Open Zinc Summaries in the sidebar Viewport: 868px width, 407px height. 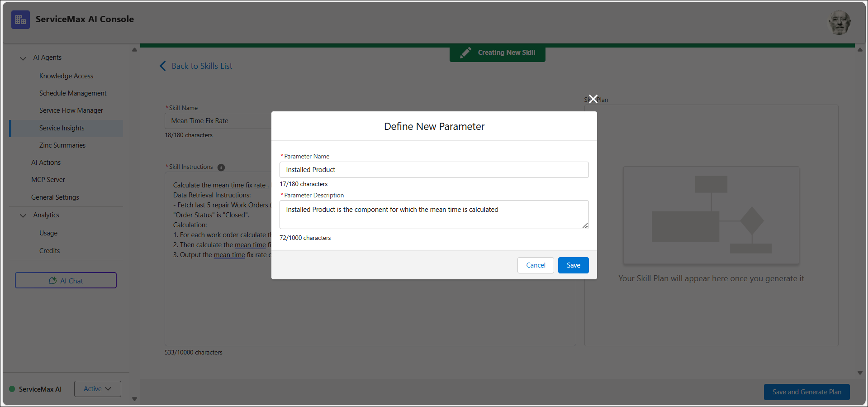(x=62, y=145)
